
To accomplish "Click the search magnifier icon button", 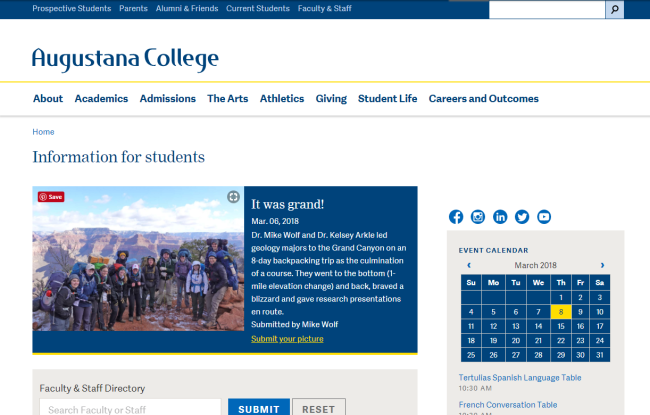I will click(615, 9).
